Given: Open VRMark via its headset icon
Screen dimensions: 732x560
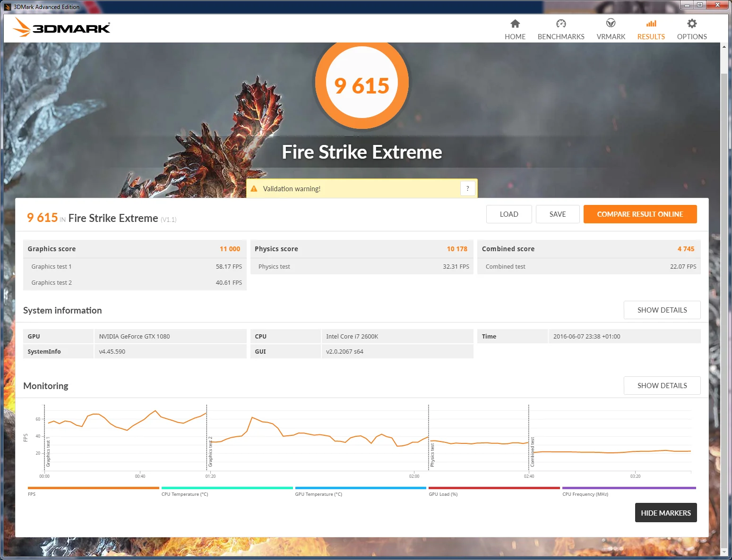Looking at the screenshot, I should tap(611, 23).
